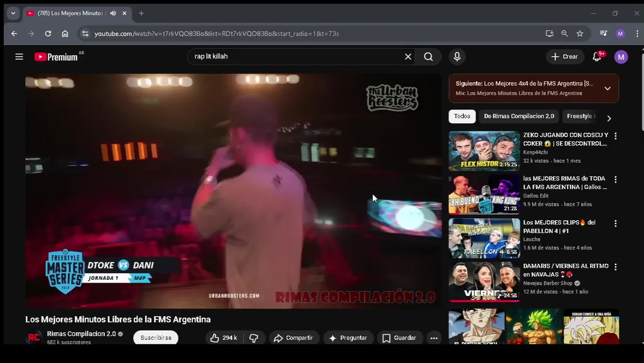Viewport: 644px width, 363px height.
Task: Select the Todos filter chip
Action: (462, 116)
